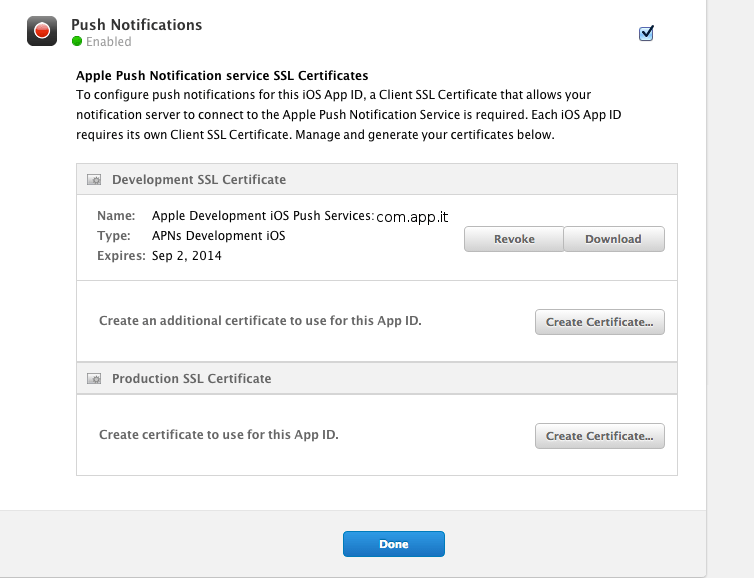Click the 'Create an additional certificate' description text

click(x=260, y=321)
